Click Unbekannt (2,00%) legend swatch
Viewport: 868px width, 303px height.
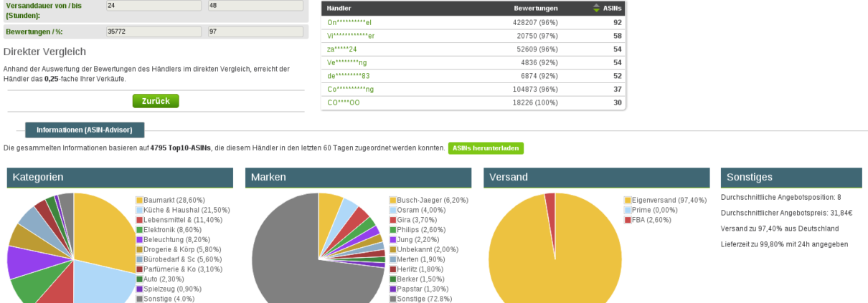(392, 249)
